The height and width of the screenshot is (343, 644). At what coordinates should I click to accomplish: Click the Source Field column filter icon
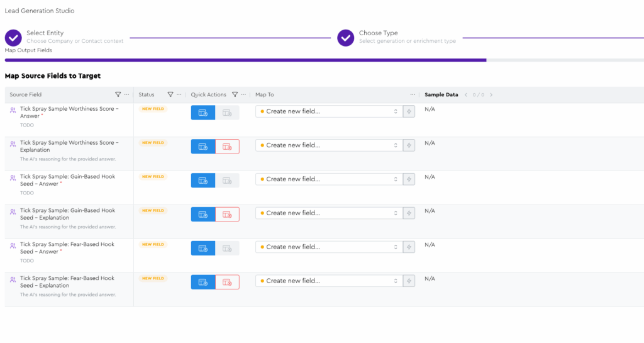click(x=118, y=95)
